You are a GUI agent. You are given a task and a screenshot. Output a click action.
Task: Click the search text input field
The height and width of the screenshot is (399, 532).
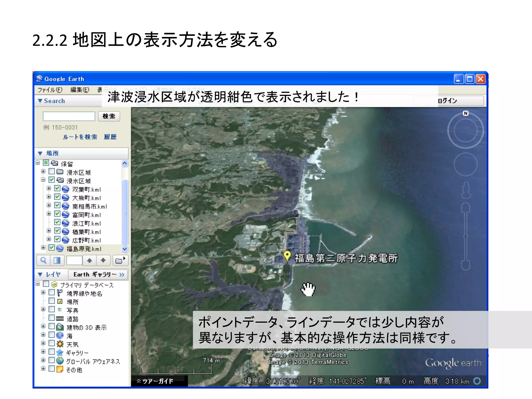coord(69,116)
